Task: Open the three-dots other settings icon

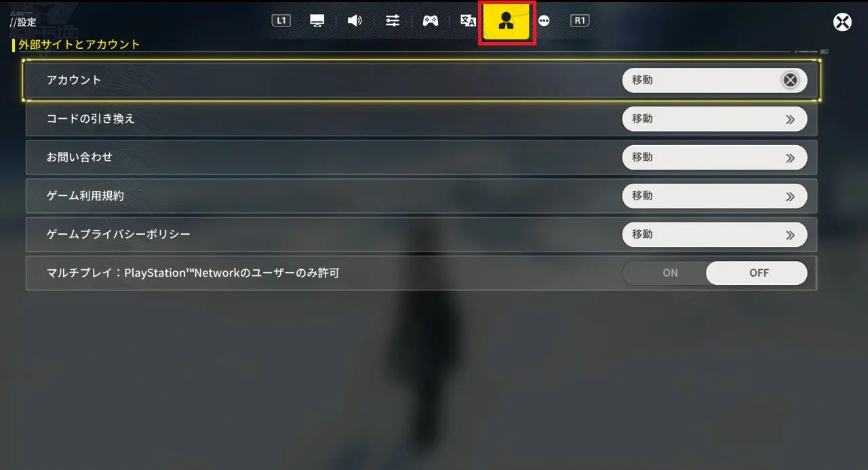Action: coord(544,20)
